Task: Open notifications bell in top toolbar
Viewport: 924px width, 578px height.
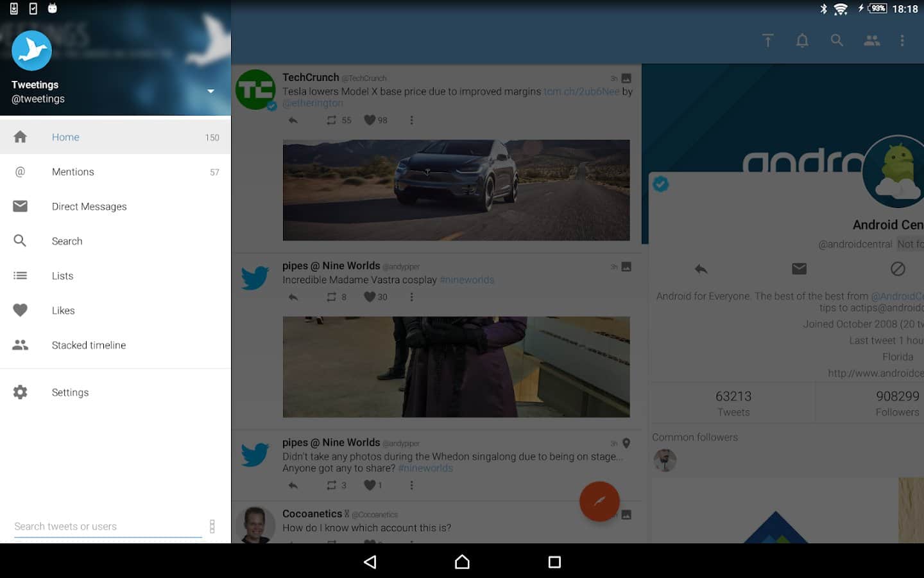Action: click(x=802, y=40)
